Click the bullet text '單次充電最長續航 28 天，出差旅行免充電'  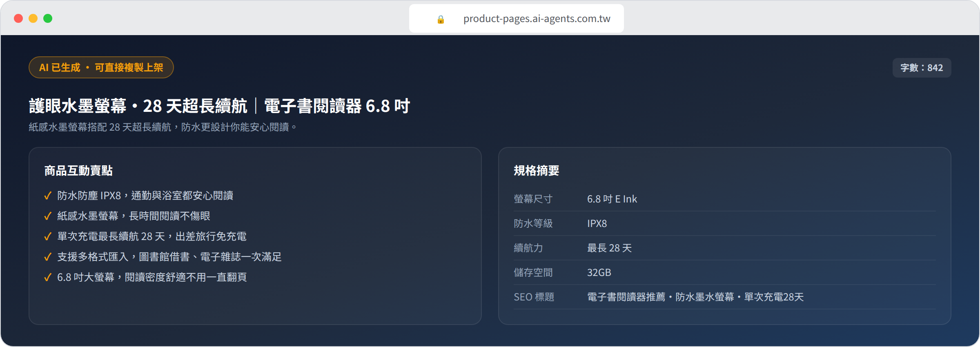pos(152,237)
